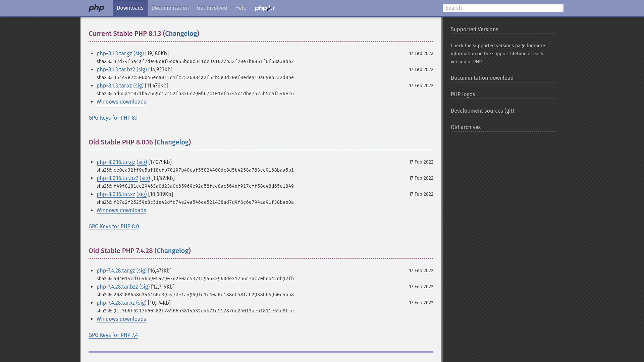644x362 pixels.
Task: Open the PHP 8.1 release logo link
Action: click(265, 8)
